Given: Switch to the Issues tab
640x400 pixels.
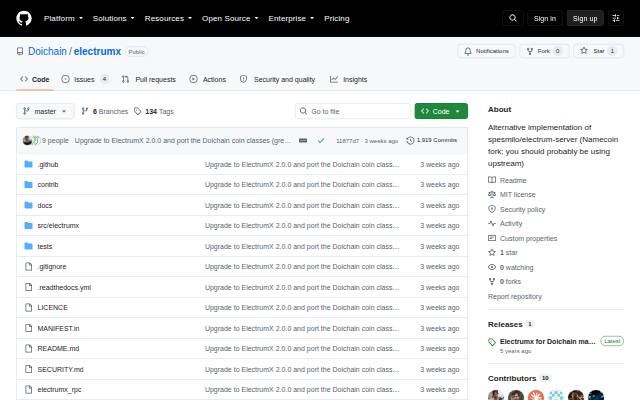Looking at the screenshot, I should pos(85,79).
